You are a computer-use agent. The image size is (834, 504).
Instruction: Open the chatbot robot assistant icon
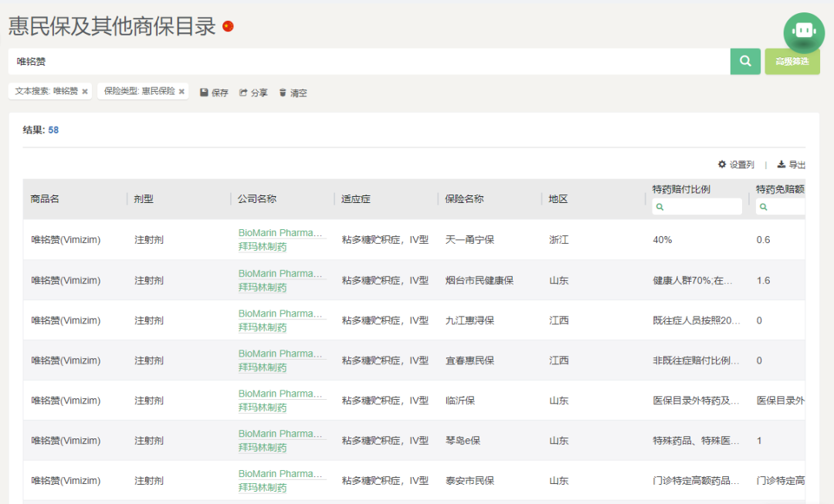(804, 32)
